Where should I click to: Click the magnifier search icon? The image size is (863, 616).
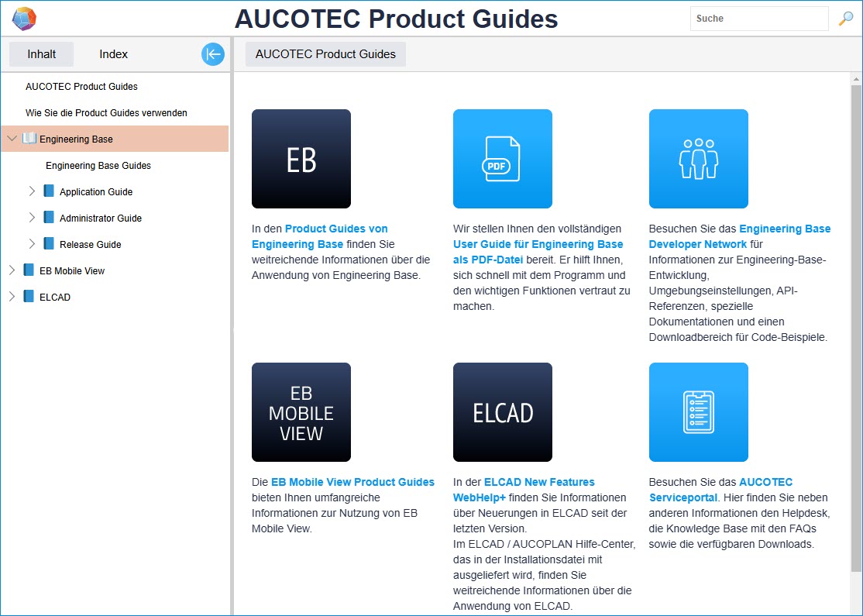(x=845, y=19)
